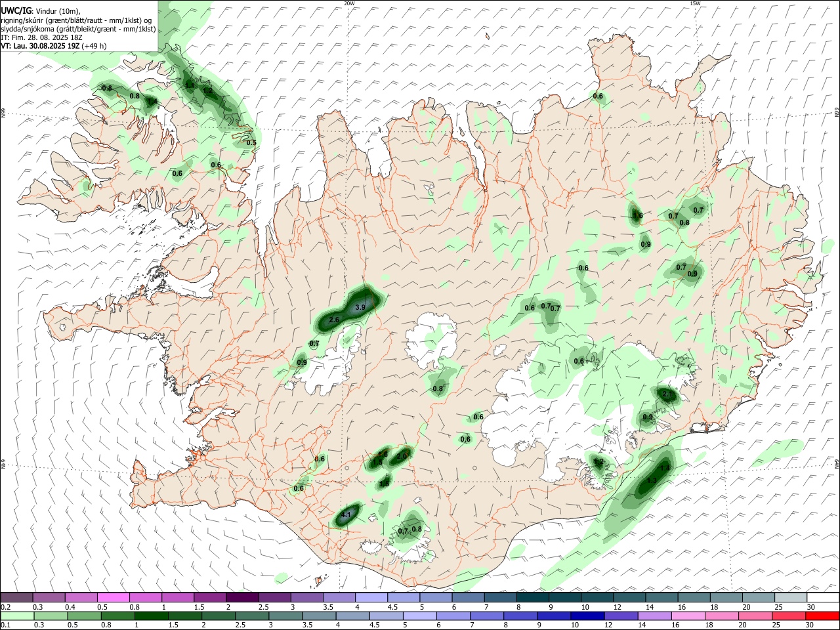Click the 15W longitude label at the top
This screenshot has width=840, height=630.
tap(695, 3)
